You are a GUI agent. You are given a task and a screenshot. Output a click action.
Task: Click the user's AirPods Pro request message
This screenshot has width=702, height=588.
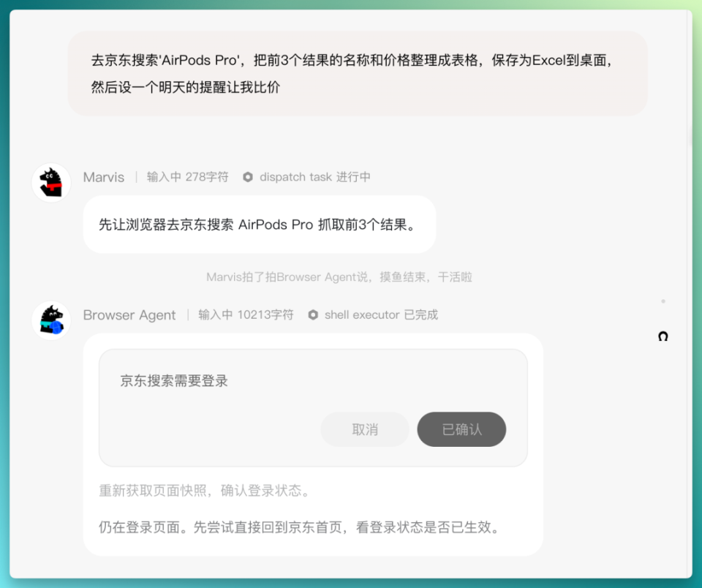(x=358, y=73)
